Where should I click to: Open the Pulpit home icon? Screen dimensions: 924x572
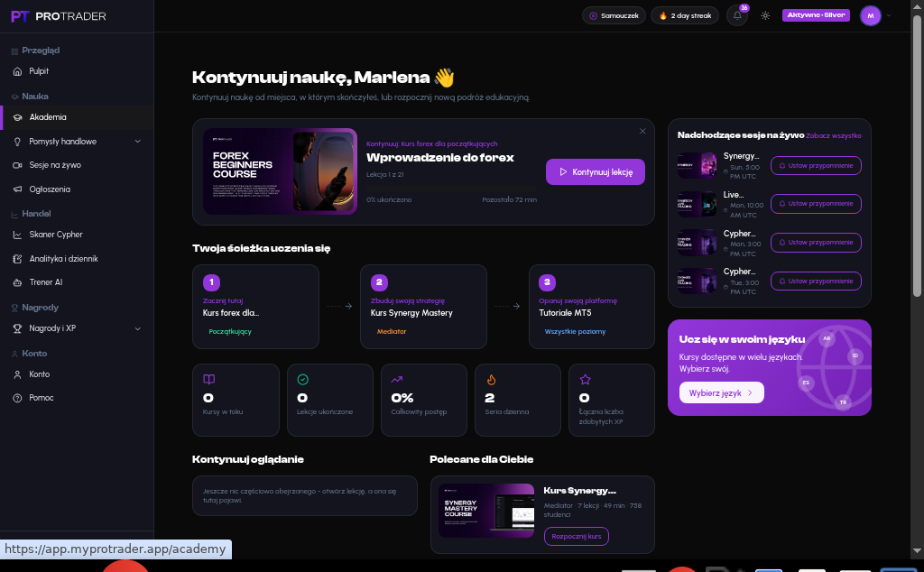point(18,71)
